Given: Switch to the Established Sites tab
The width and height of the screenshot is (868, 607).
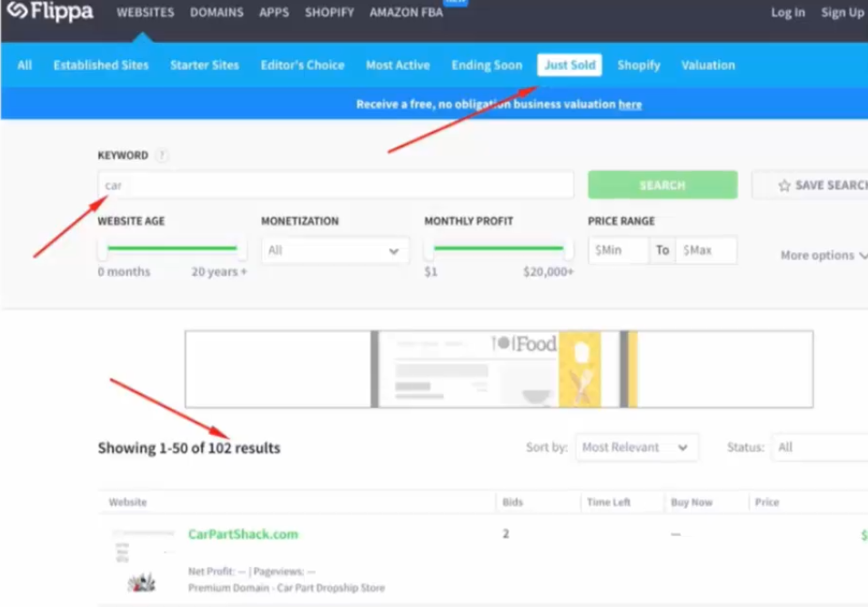Looking at the screenshot, I should coord(101,66).
